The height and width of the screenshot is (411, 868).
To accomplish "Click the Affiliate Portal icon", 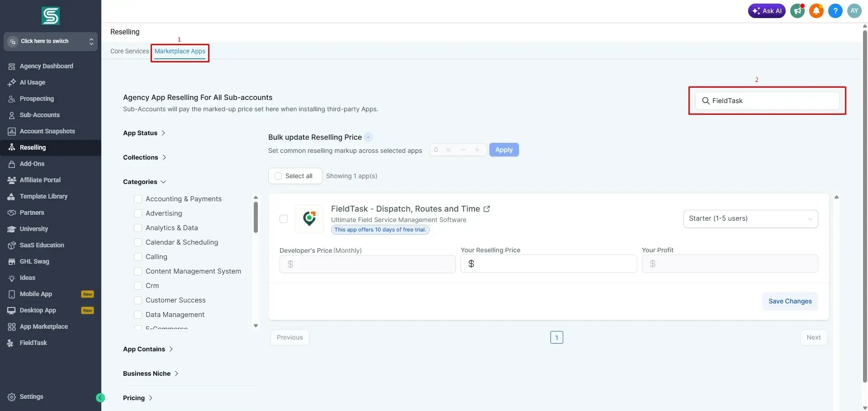I will pos(12,180).
